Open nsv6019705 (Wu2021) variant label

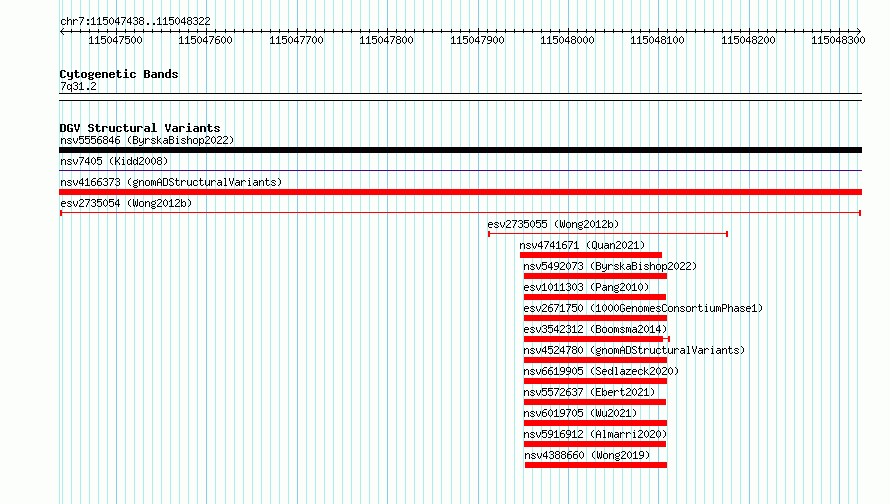[x=580, y=413]
